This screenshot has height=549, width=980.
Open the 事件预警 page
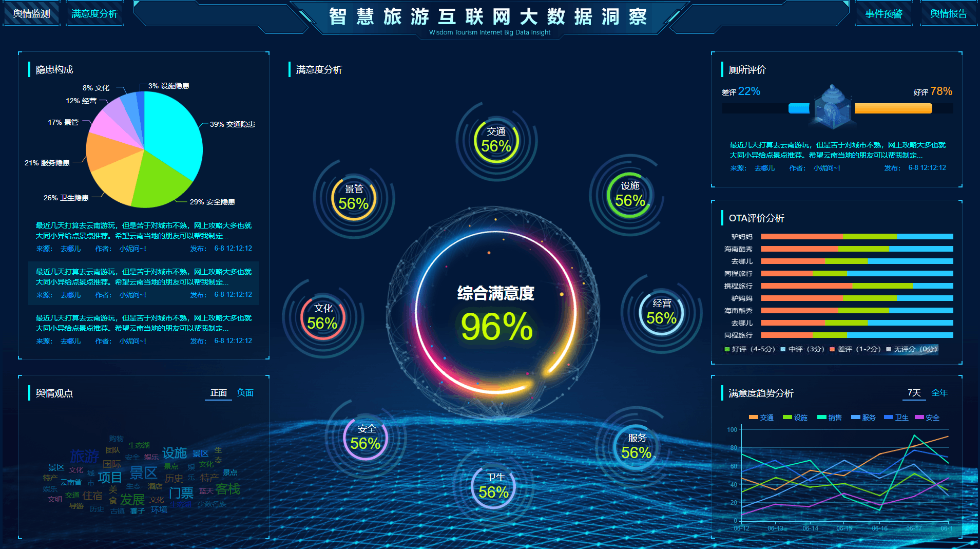click(883, 14)
